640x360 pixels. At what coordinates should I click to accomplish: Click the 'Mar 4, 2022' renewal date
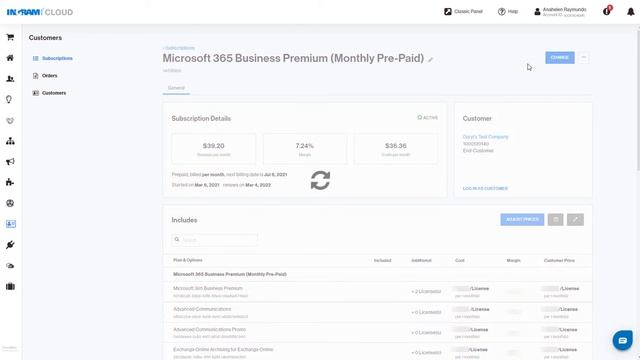(258, 185)
